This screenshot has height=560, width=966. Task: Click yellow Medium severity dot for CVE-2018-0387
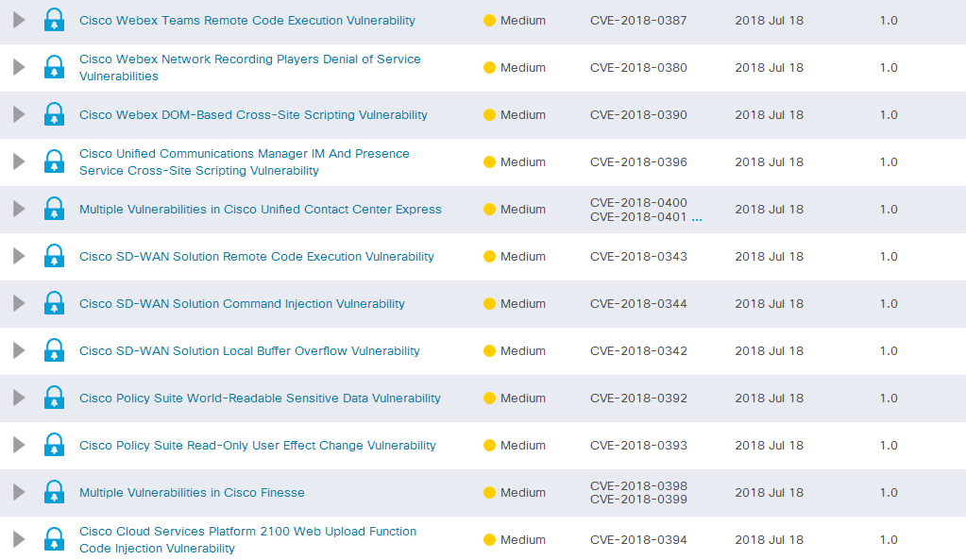coord(489,21)
